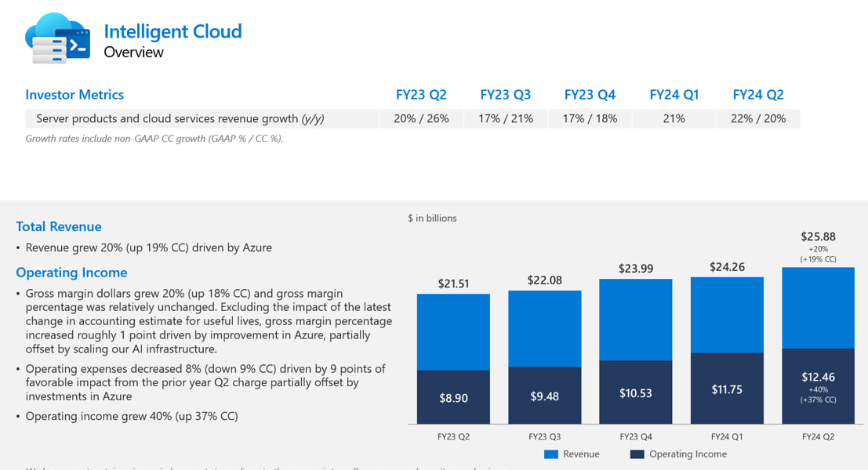Screen dimensions: 868x470
Task: Click the +20% growth annotation above the FY24 Q2 bar
Action: coord(818,249)
